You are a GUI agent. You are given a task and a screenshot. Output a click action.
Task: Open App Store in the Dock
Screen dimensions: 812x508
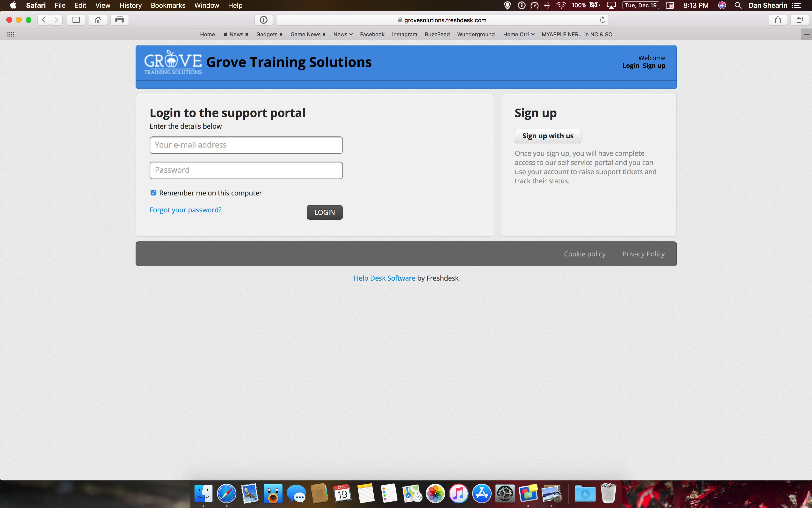tap(481, 494)
